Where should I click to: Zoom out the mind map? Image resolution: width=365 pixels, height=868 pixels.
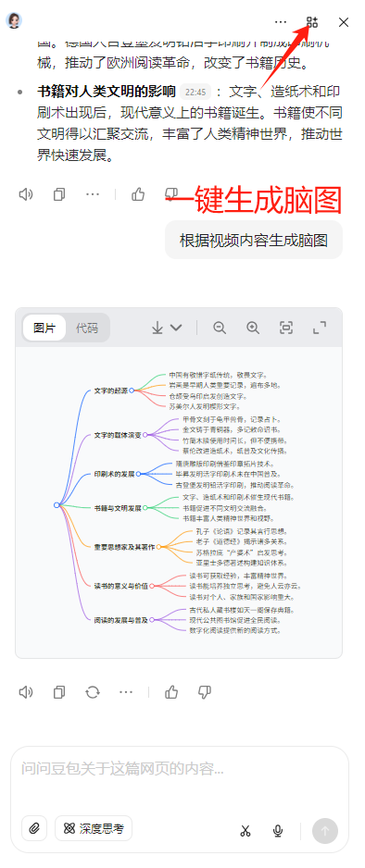pos(220,328)
